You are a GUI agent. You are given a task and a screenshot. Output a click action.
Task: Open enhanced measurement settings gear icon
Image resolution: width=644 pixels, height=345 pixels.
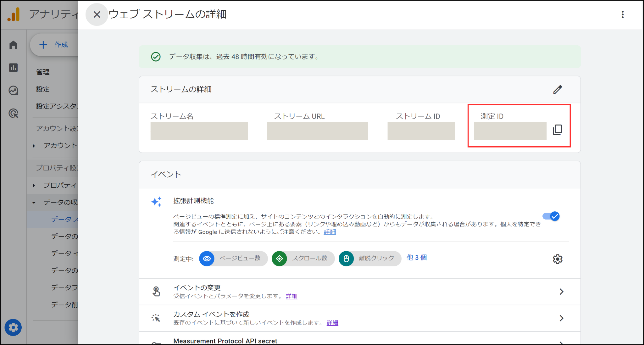[558, 259]
